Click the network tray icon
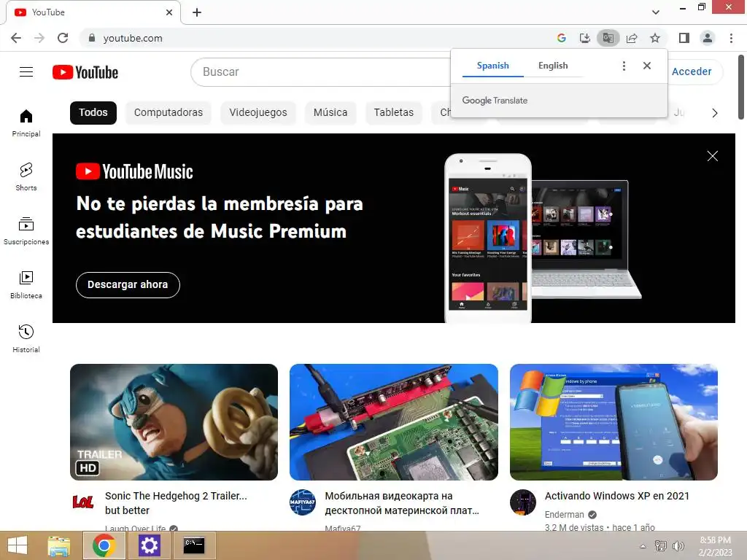The image size is (747, 560). (x=661, y=545)
